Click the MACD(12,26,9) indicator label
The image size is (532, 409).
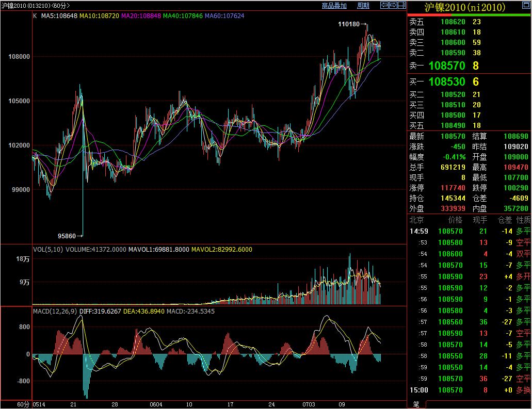[55, 312]
